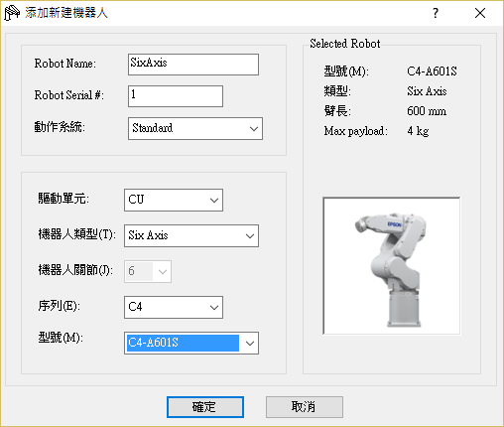The width and height of the screenshot is (504, 427).
Task: Click the Epson robot preview image
Action: [392, 266]
